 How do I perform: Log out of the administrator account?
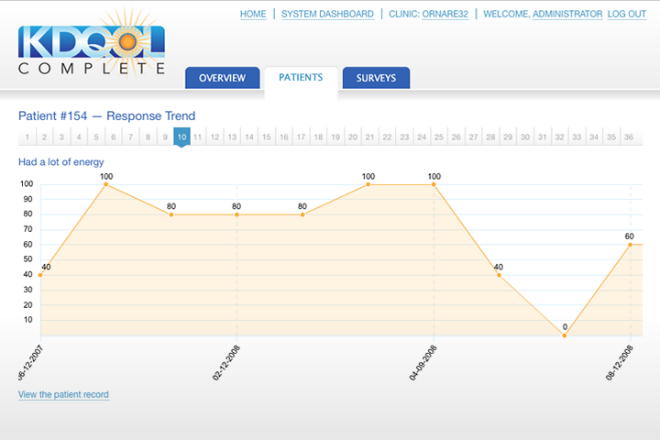pos(626,14)
